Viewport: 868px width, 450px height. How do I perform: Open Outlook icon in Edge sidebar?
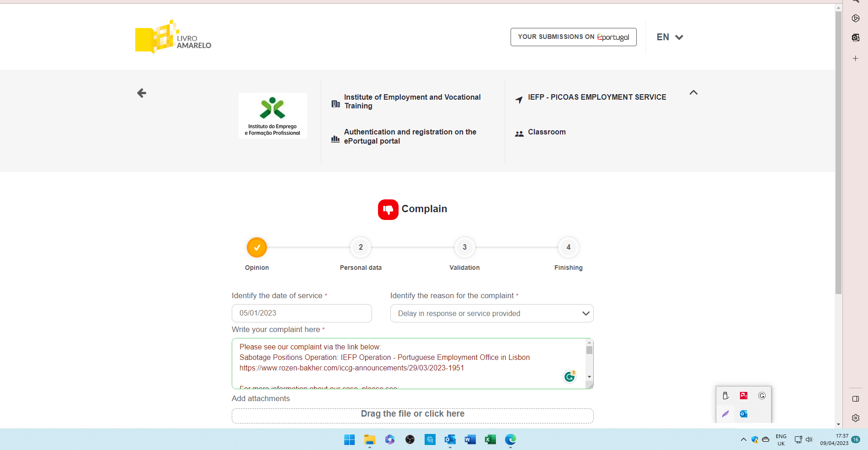pos(856,37)
